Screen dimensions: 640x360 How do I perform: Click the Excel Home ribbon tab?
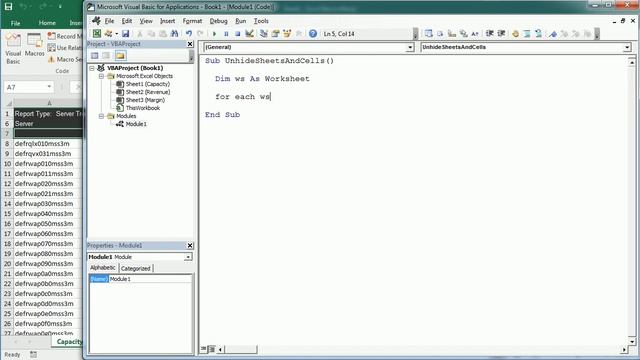(x=47, y=23)
